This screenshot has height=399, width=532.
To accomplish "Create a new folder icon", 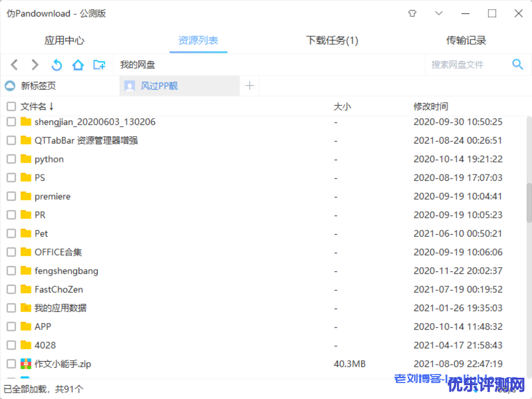I will click(99, 64).
